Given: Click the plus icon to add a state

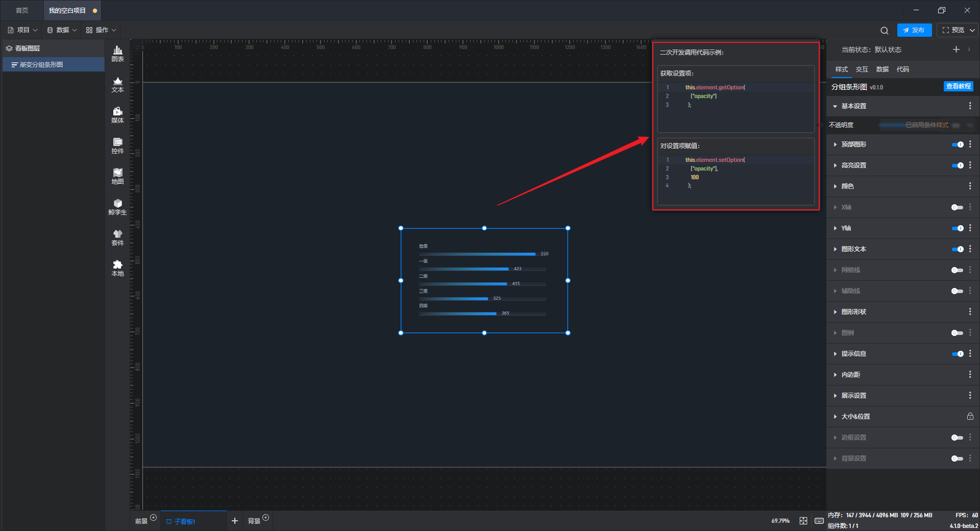Looking at the screenshot, I should pos(956,50).
